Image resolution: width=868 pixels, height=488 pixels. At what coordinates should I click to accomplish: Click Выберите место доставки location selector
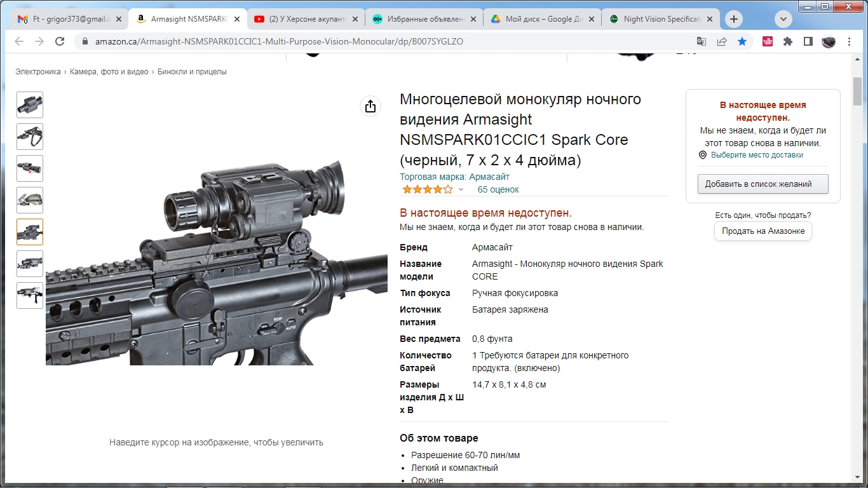(757, 155)
